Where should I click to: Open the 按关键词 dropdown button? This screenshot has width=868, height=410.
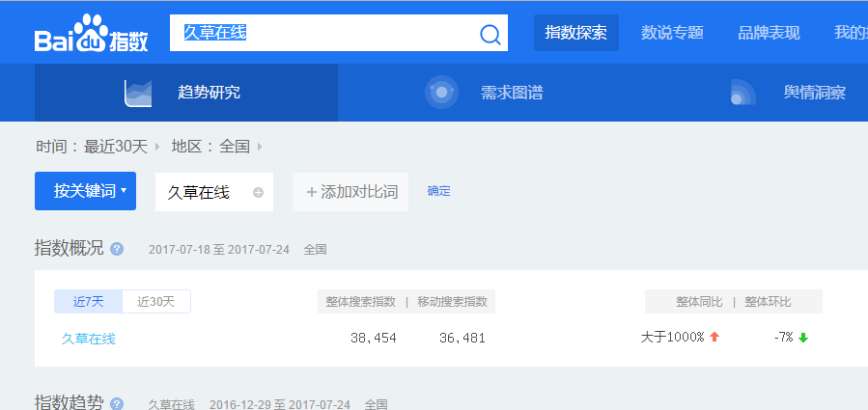(x=85, y=191)
